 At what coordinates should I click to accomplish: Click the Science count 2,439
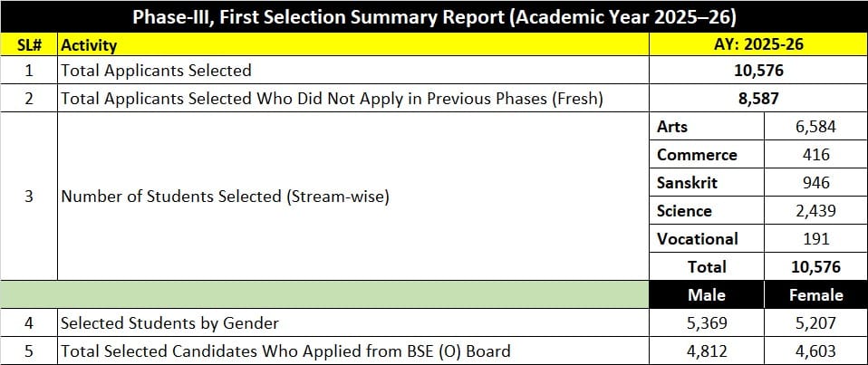click(815, 211)
